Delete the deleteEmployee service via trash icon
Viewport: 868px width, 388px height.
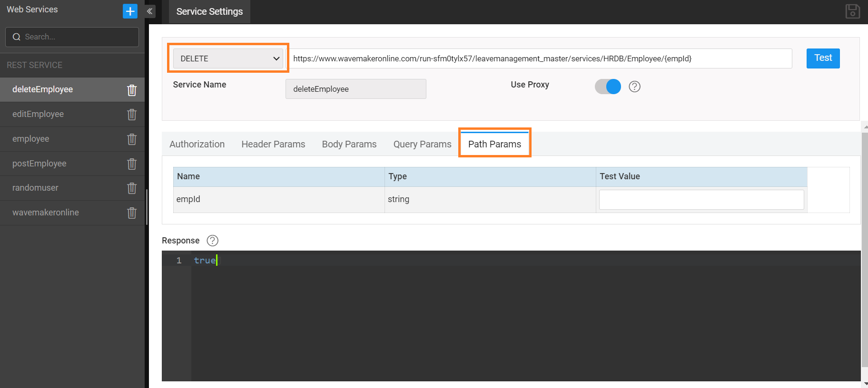coord(132,90)
